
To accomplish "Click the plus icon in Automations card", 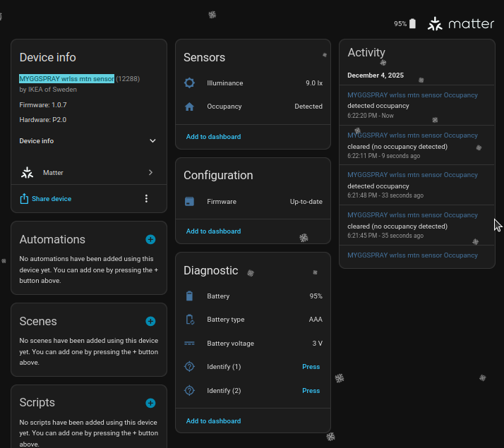I will pyautogui.click(x=150, y=240).
